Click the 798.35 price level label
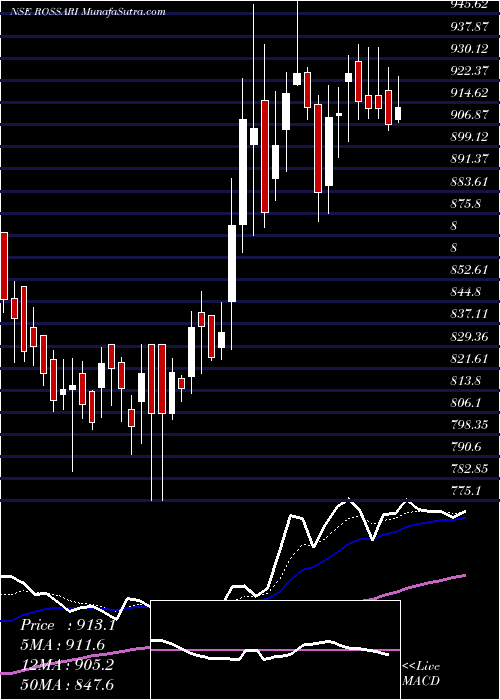The height and width of the screenshot is (700, 500). tap(470, 425)
